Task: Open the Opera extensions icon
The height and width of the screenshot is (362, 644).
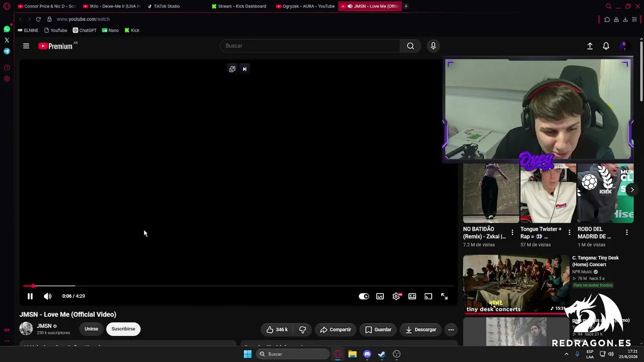Action: tap(607, 19)
